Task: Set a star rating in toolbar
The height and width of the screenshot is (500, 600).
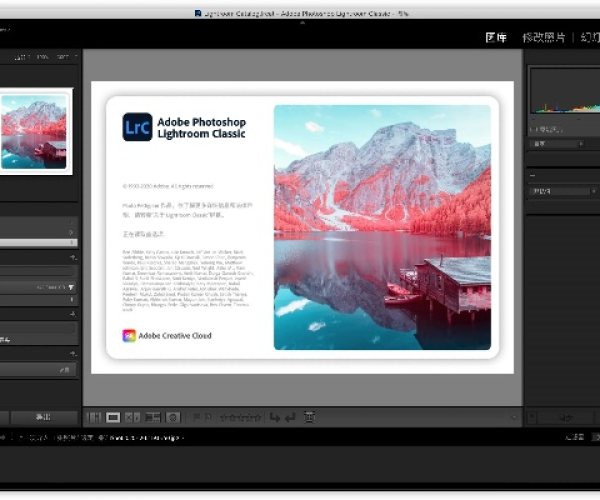Action: [241, 417]
